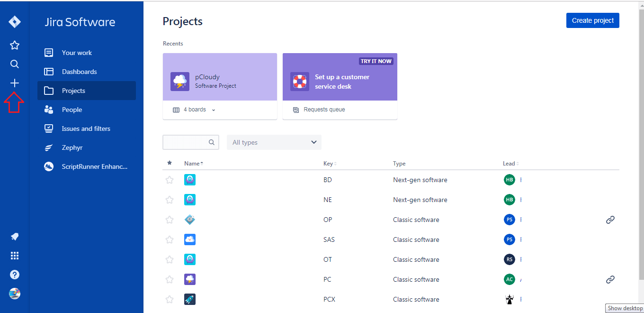644x313 pixels.
Task: Expand the 4 boards dropdown
Action: pyautogui.click(x=194, y=110)
